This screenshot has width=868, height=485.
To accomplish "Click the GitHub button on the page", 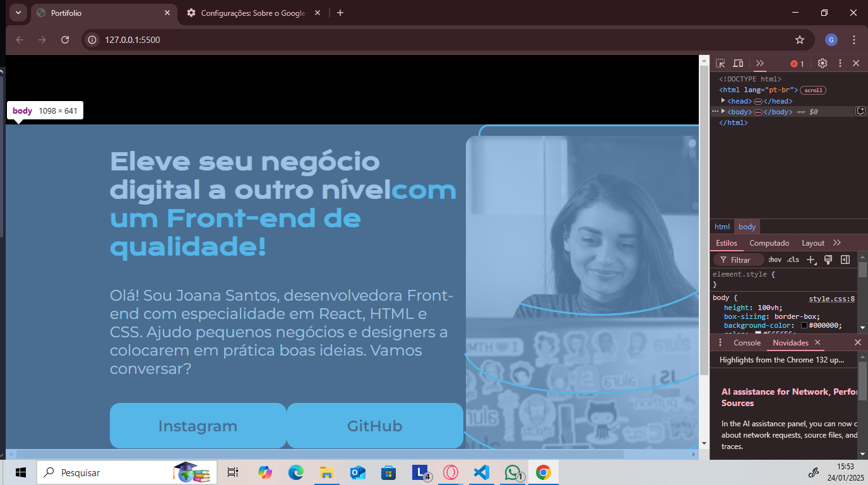I will (x=374, y=426).
